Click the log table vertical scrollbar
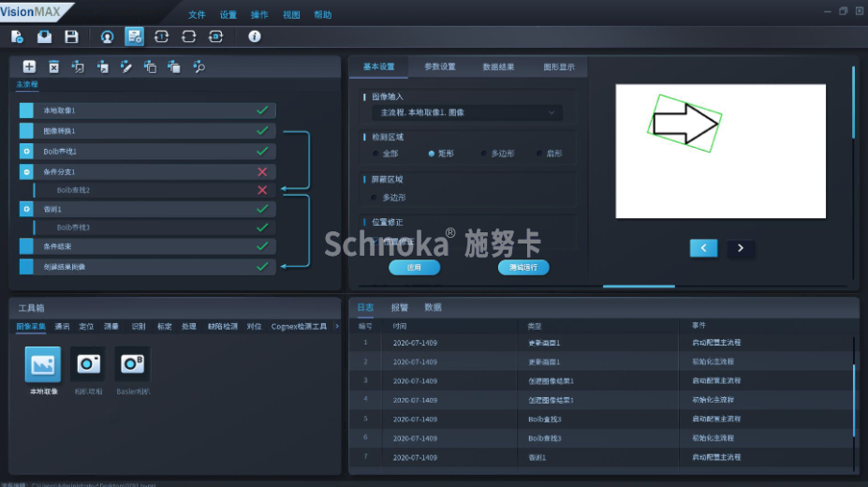 pos(854,401)
